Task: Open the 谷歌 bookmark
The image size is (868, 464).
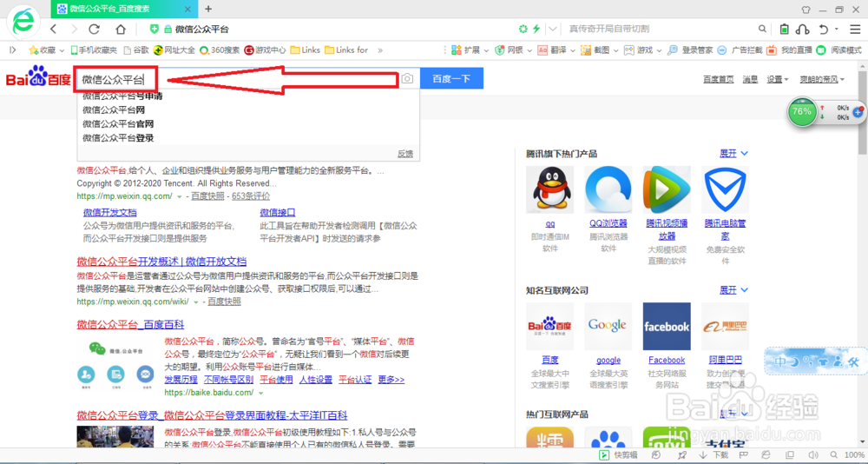Action: pos(136,50)
